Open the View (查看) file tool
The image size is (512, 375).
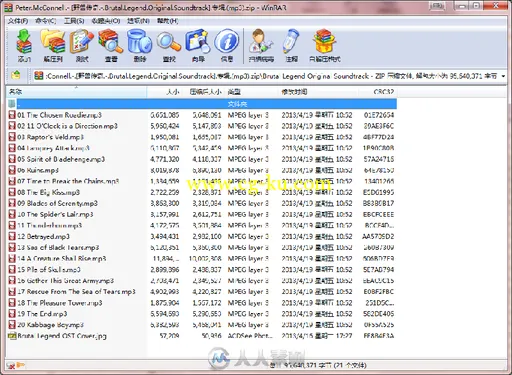(x=111, y=45)
